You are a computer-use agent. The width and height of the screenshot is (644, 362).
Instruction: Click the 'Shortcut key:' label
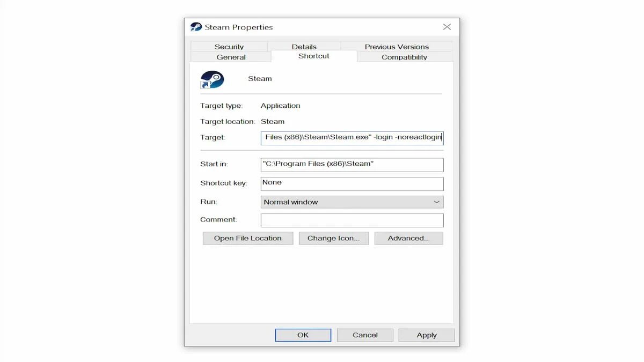click(x=223, y=183)
